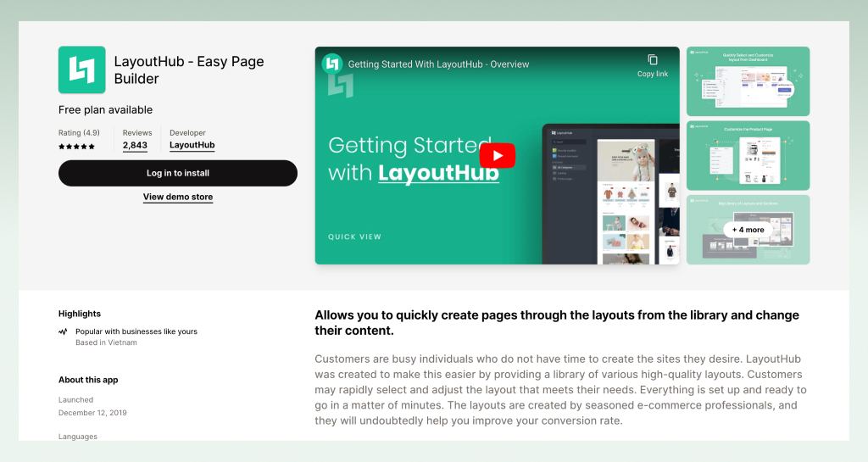This screenshot has width=868, height=462.
Task: Click the + 4 more screenshots button
Action: pyautogui.click(x=748, y=230)
